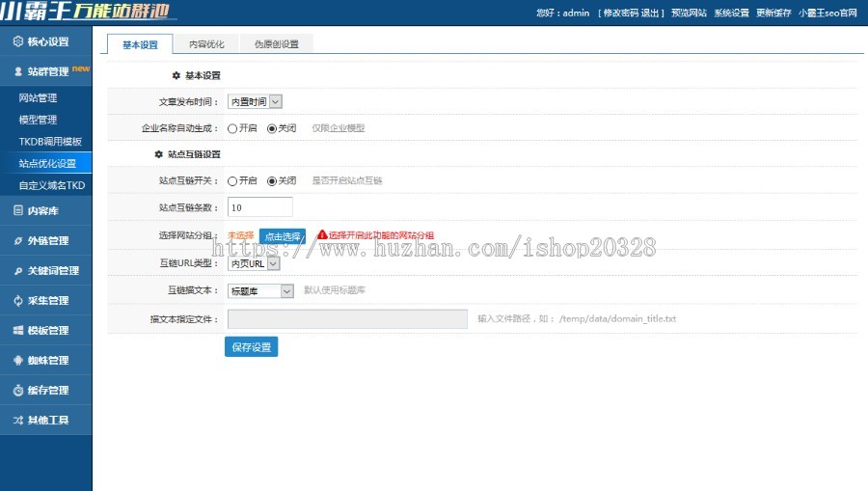Click the 站点互链条数 input field
Screen dimensions: 868x491
click(x=260, y=207)
